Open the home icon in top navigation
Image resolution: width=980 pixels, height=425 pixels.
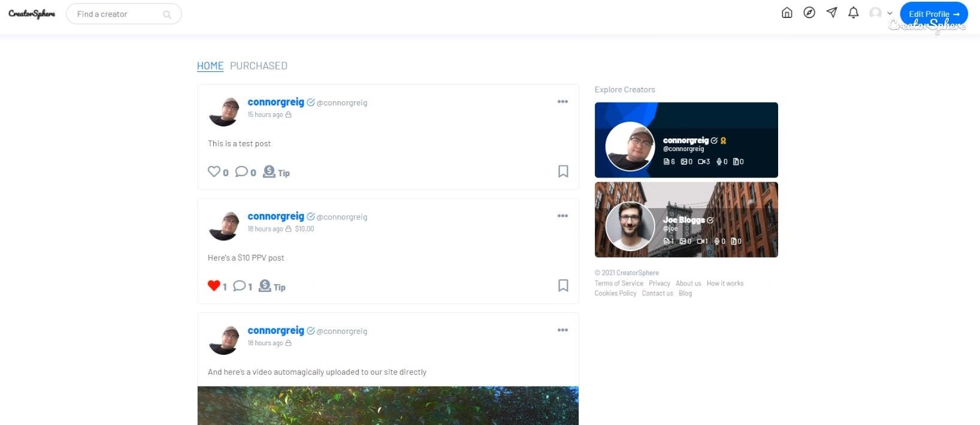pyautogui.click(x=787, y=13)
